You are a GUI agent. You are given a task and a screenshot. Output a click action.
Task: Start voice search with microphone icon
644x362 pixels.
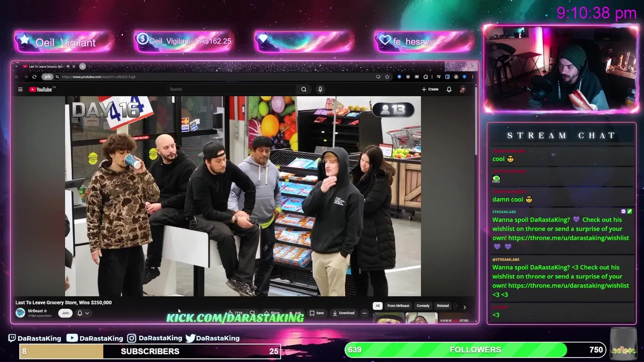click(x=320, y=89)
